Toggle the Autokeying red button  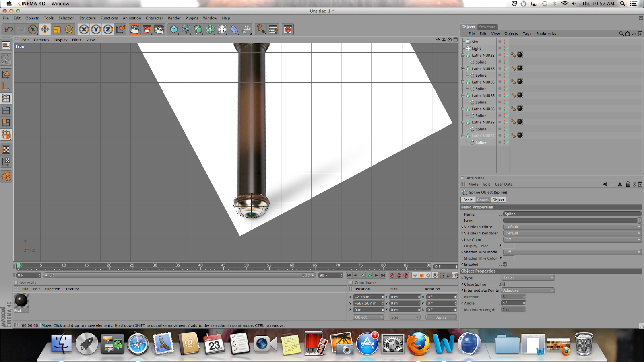[x=399, y=276]
